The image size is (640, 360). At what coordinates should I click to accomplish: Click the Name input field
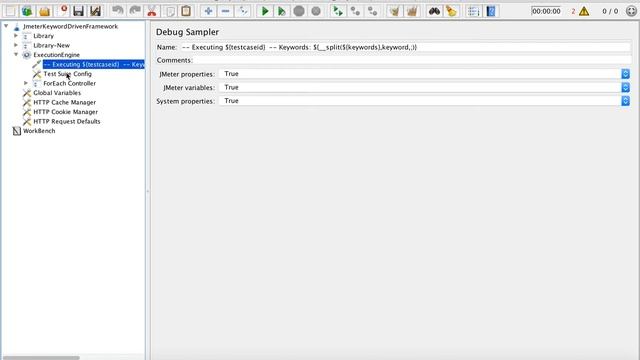point(405,47)
